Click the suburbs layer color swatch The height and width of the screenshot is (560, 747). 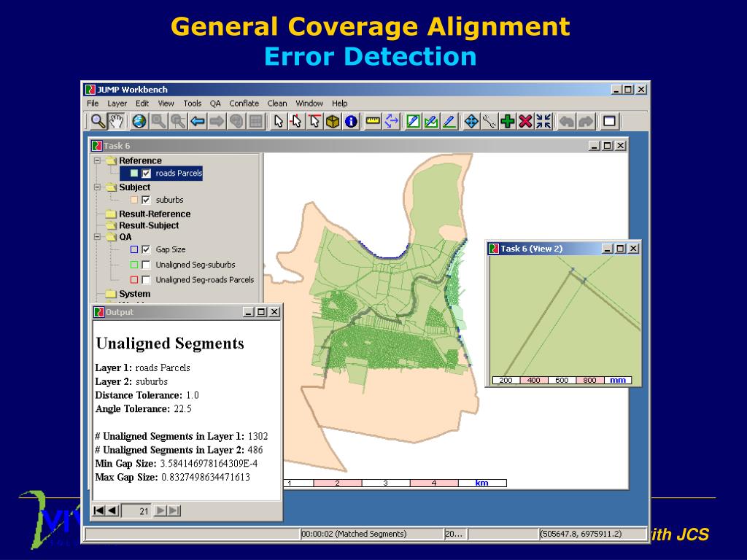coord(134,200)
